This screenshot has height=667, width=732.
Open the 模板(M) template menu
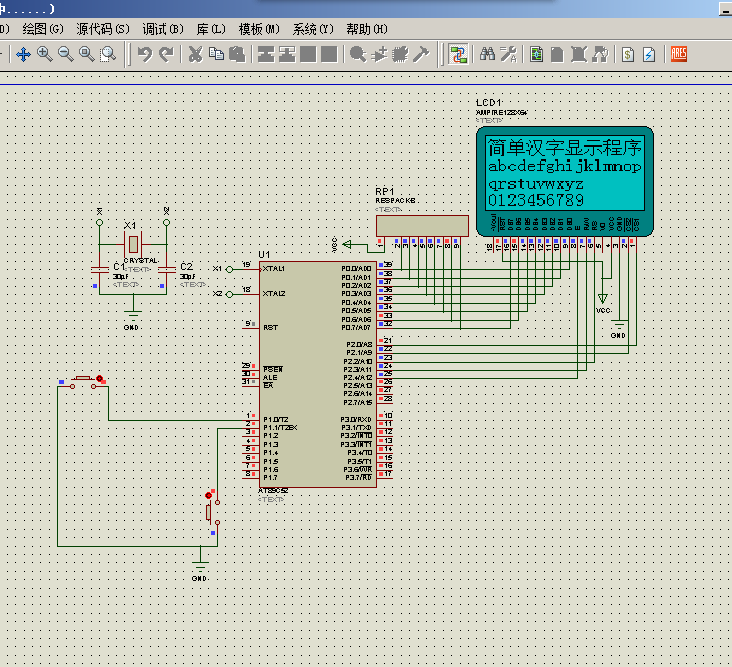(x=259, y=29)
